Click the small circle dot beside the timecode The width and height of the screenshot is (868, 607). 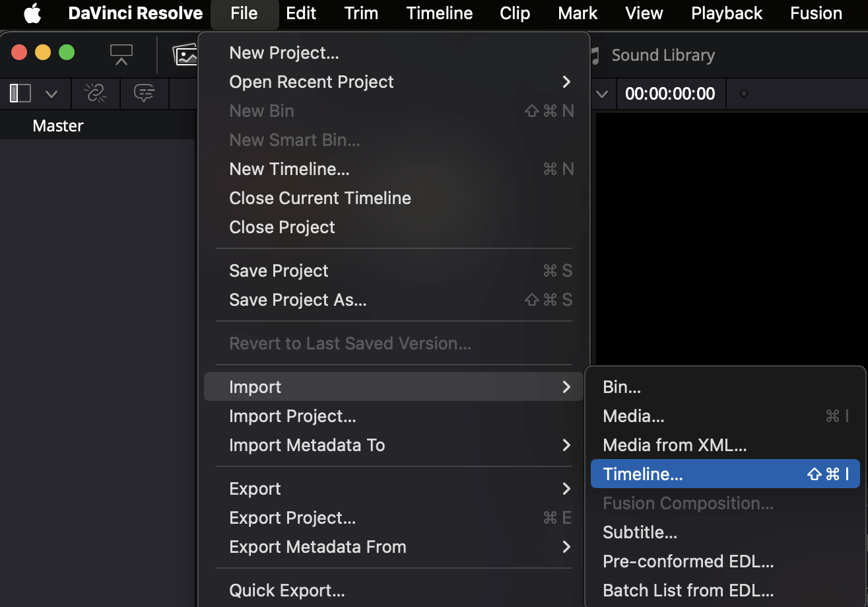click(x=744, y=93)
